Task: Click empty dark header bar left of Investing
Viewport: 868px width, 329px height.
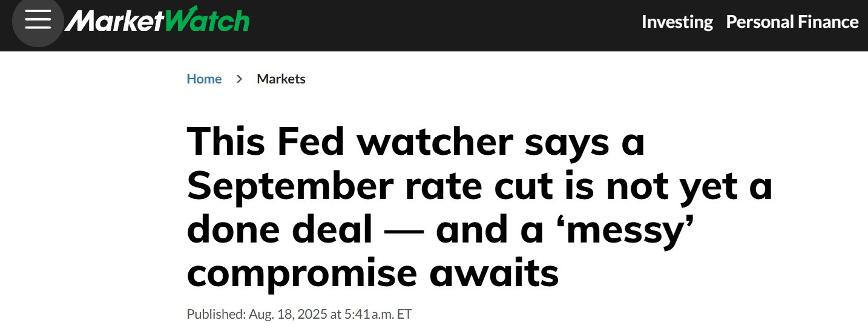Action: pyautogui.click(x=446, y=24)
